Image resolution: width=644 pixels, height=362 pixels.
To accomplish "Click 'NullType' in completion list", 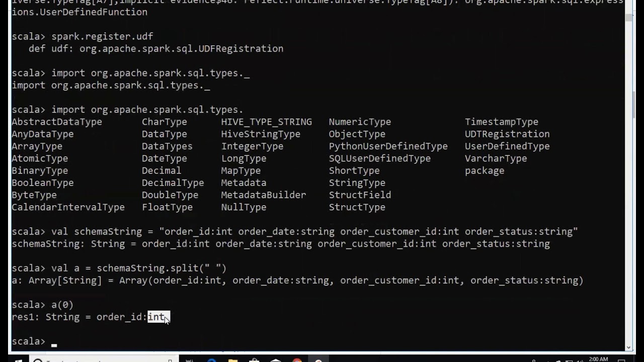I will [244, 207].
